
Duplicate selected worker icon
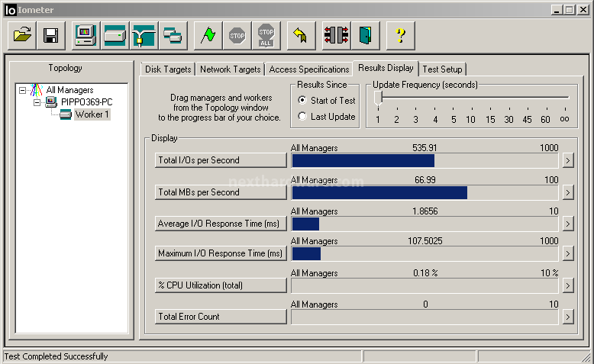click(x=173, y=36)
